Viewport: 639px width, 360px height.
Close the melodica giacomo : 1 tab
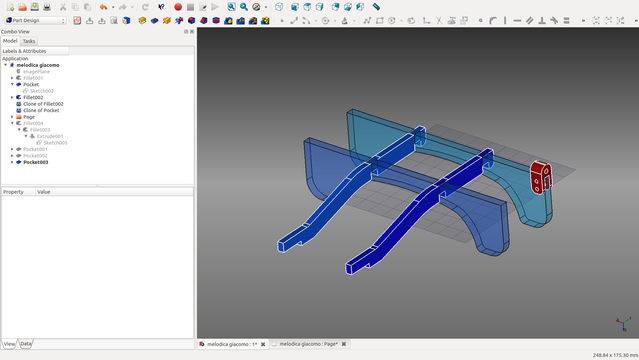[x=263, y=345]
